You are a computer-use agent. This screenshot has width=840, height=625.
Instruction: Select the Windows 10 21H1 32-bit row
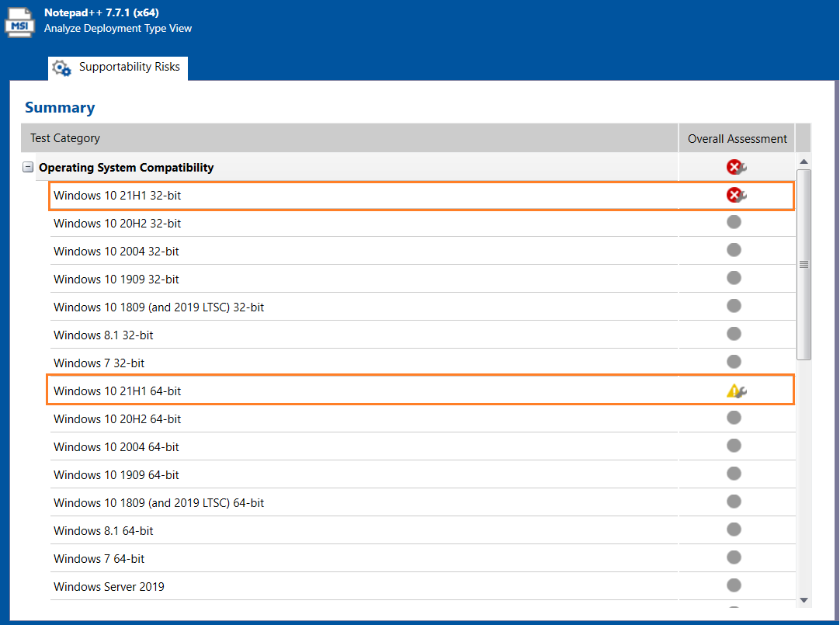pos(422,196)
